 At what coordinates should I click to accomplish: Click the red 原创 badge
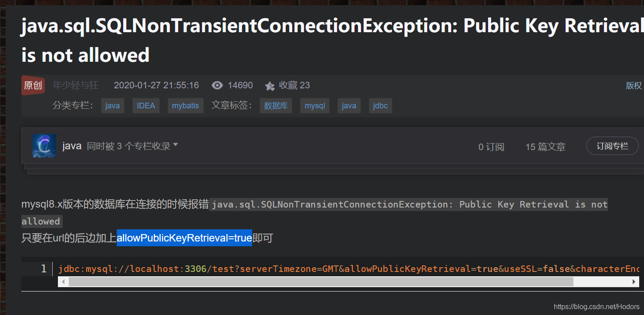pos(33,85)
